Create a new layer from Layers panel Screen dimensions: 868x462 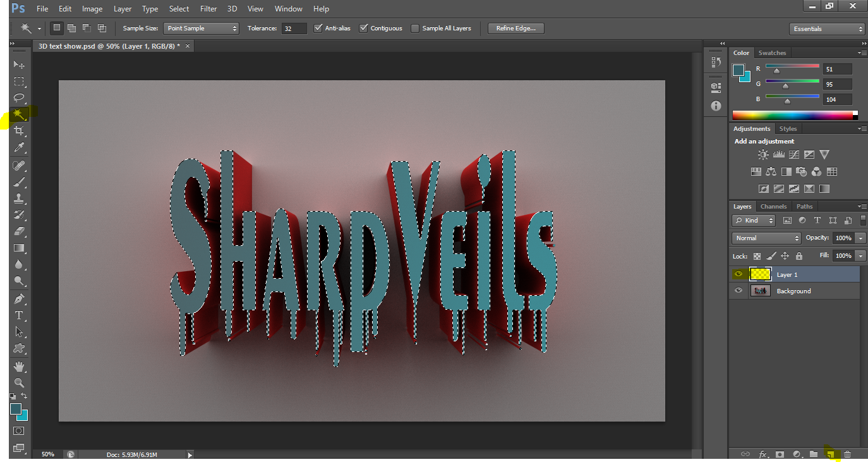831,454
